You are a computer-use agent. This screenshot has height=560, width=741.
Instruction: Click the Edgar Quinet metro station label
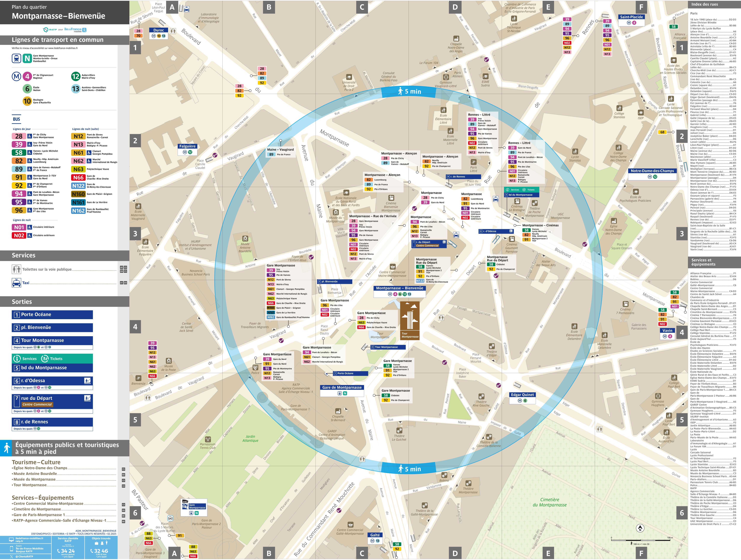click(x=522, y=395)
